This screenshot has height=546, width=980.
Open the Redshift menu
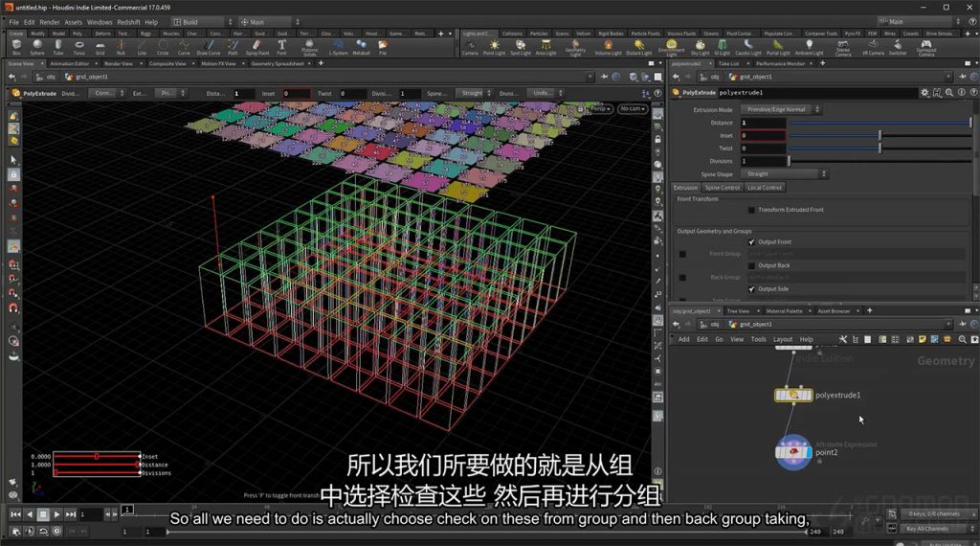[x=129, y=22]
